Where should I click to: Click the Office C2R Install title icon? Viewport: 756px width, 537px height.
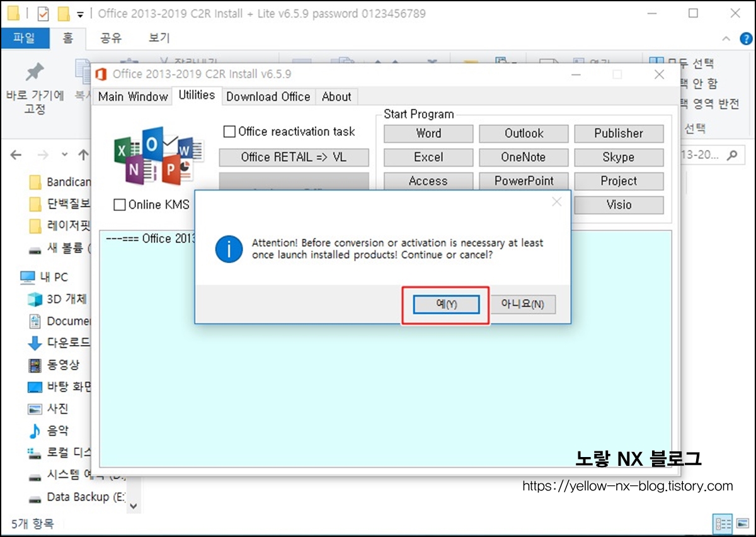coord(101,74)
